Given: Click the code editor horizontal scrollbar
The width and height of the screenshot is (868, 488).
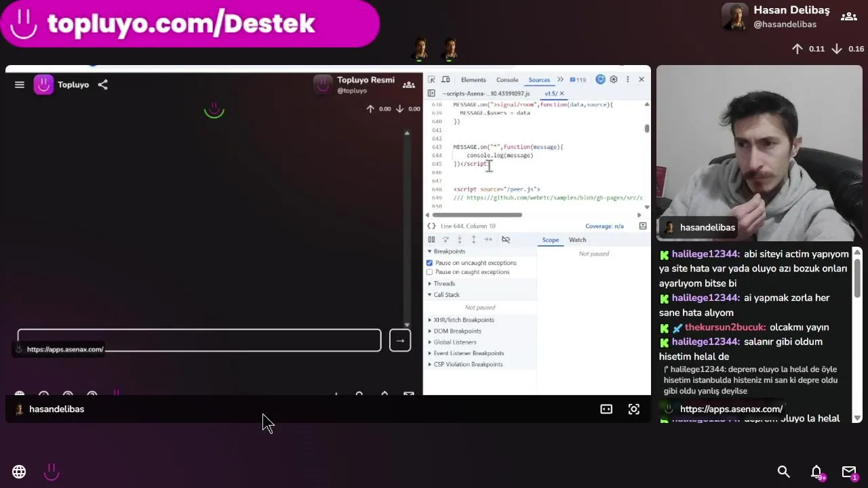Looking at the screenshot, I should 477,215.
